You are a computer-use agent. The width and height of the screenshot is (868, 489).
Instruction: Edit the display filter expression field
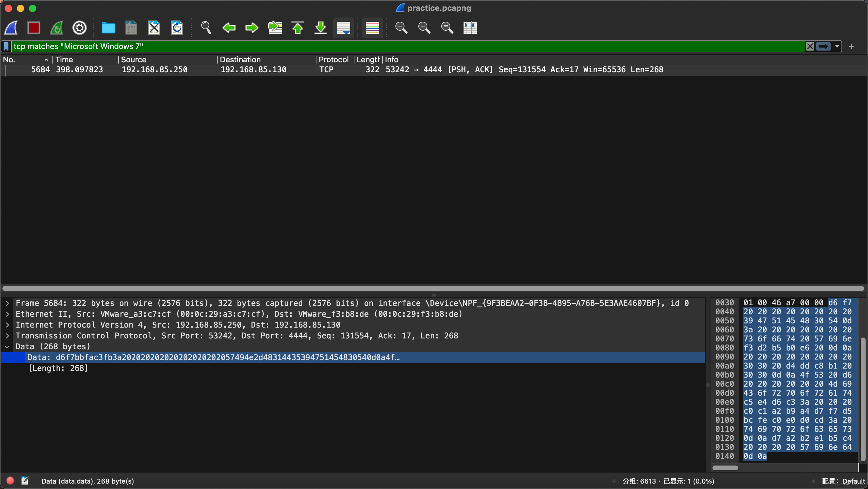[x=408, y=46]
